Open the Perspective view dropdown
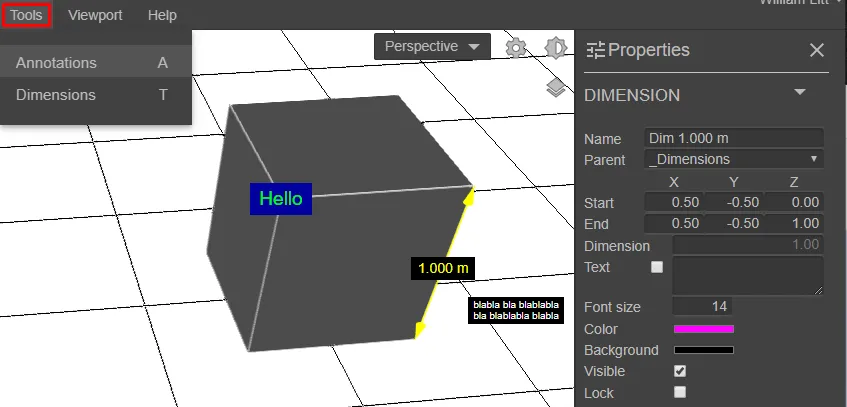The width and height of the screenshot is (847, 407). coord(432,46)
